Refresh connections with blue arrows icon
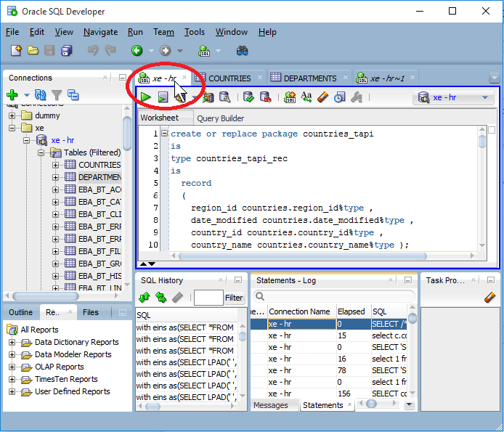 (x=41, y=95)
